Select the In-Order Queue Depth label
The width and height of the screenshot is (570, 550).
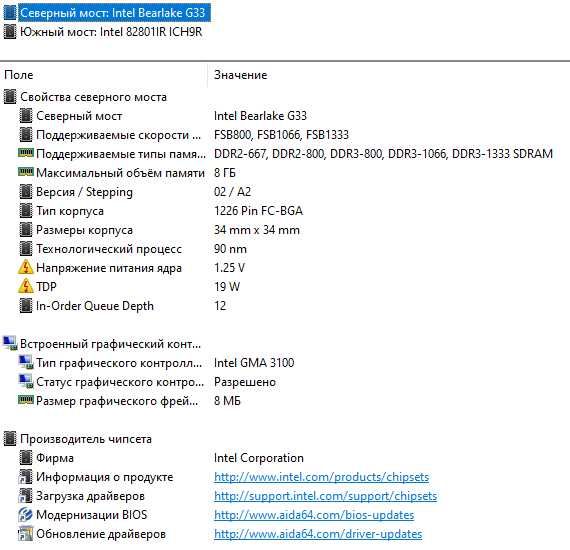click(95, 306)
